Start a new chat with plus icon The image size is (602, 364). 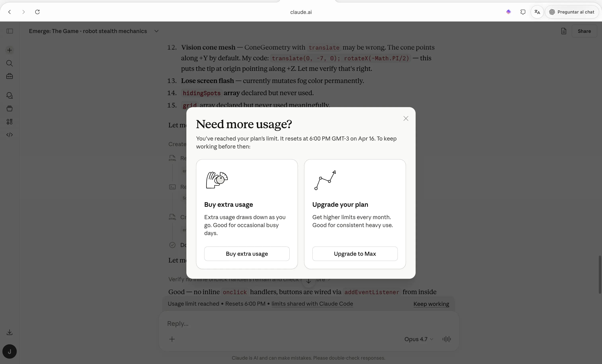pyautogui.click(x=10, y=50)
